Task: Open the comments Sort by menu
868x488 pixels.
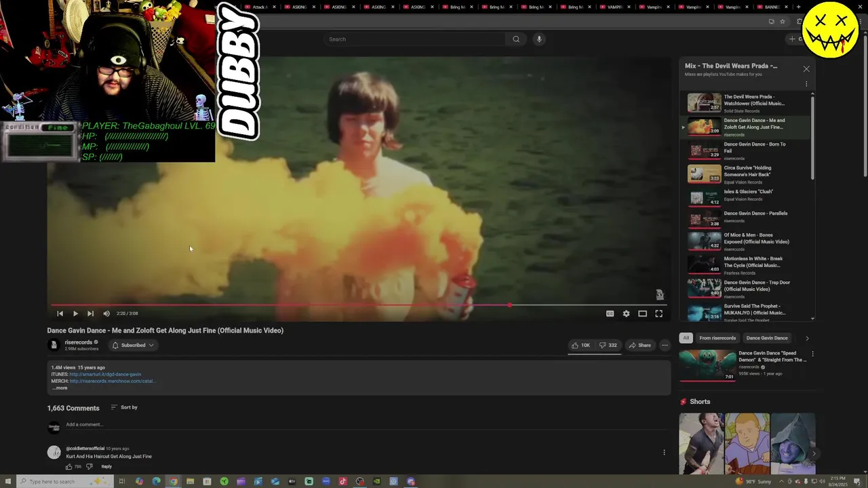Action: point(124,407)
